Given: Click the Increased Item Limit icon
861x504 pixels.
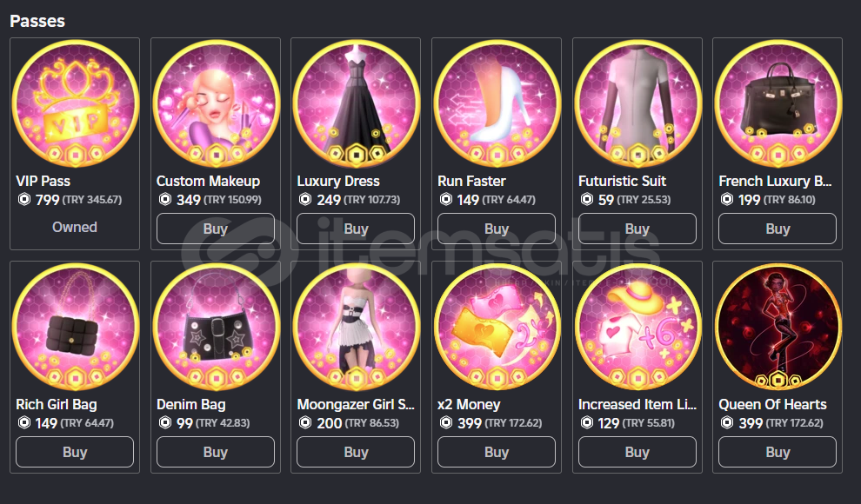Looking at the screenshot, I should point(637,327).
